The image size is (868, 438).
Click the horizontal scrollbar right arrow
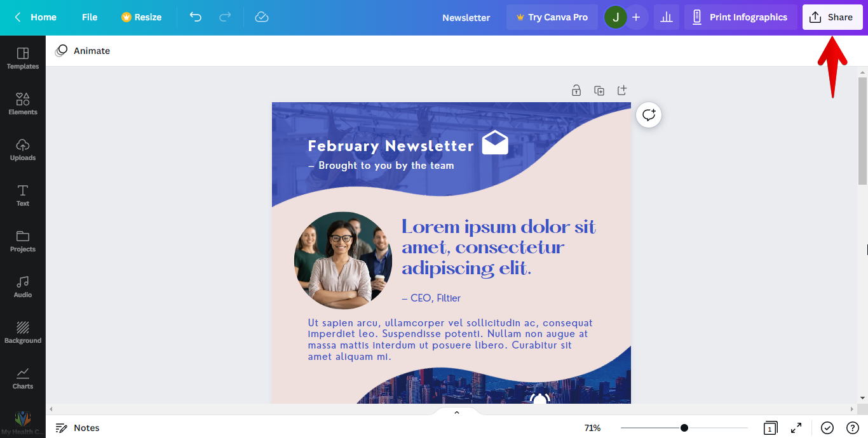[852, 409]
